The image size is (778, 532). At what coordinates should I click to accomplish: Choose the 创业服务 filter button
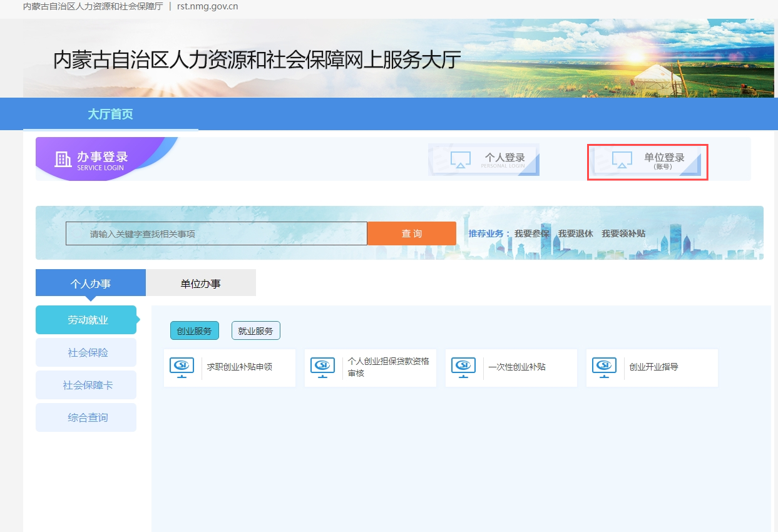click(194, 331)
